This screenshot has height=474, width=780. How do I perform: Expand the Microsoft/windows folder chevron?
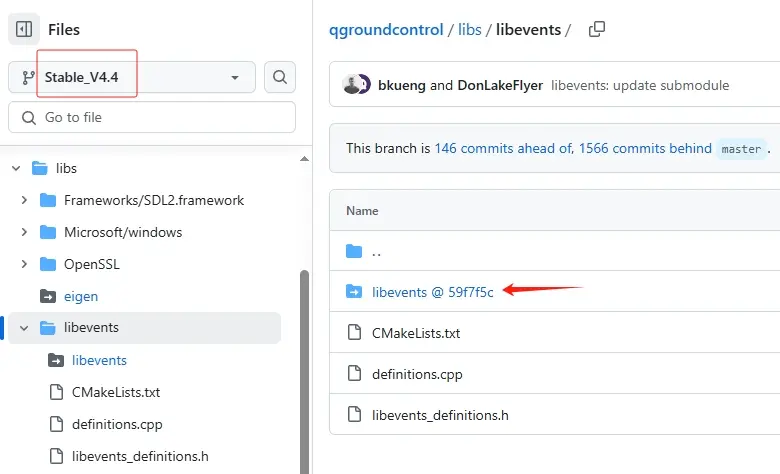[24, 232]
